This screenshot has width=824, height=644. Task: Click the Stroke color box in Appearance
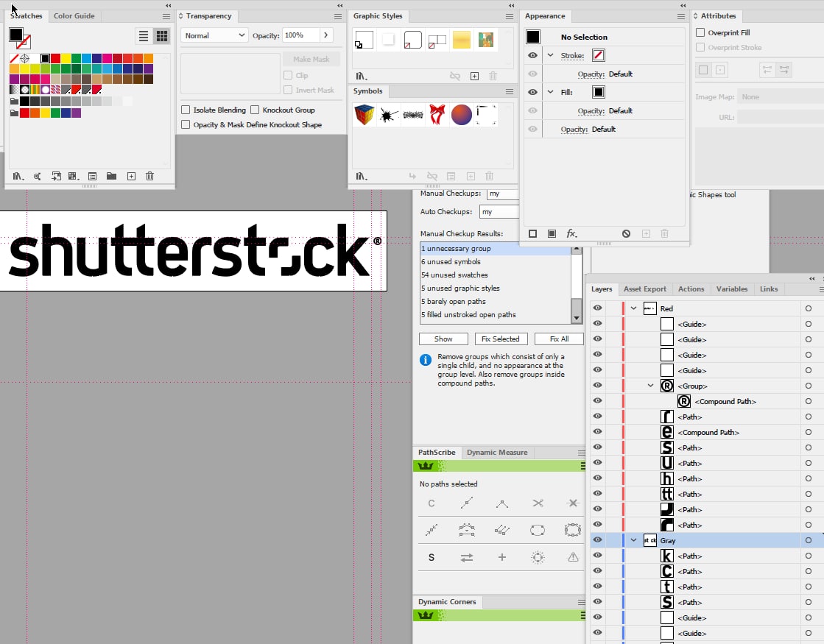point(599,55)
